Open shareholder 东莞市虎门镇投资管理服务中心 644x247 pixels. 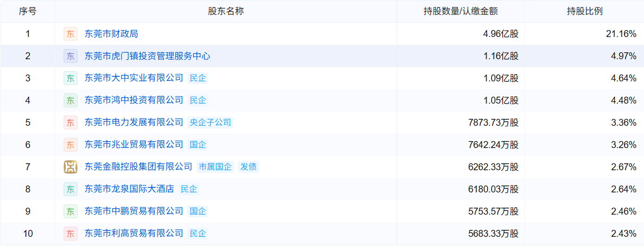pos(147,56)
